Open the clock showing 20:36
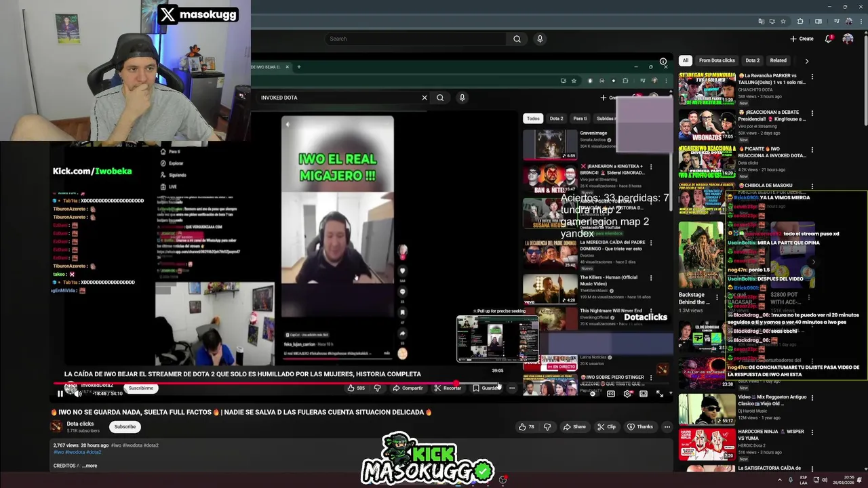Image resolution: width=868 pixels, height=488 pixels. pyautogui.click(x=844, y=481)
